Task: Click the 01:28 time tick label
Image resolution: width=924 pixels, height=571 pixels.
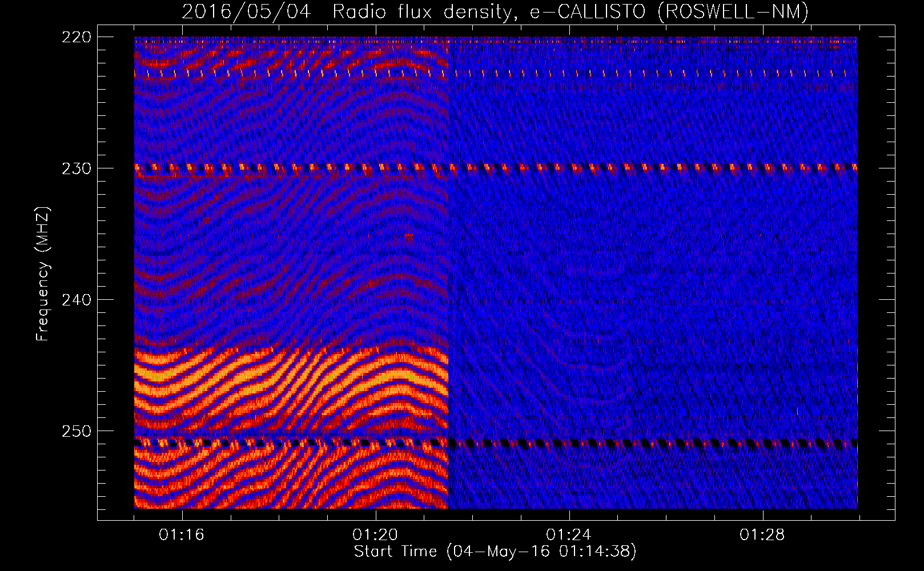Action: [762, 534]
